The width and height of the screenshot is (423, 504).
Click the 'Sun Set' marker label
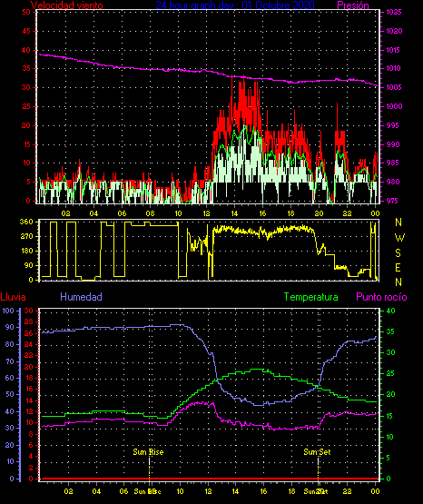[x=318, y=452]
